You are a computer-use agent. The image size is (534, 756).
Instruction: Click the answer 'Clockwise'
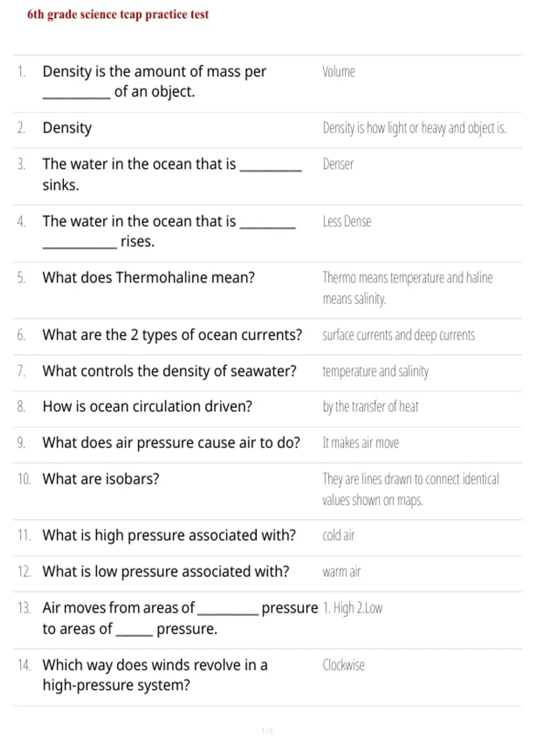pyautogui.click(x=344, y=665)
